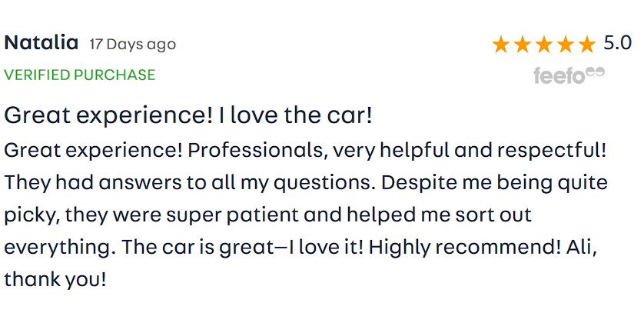Click the final 'thank you!' line
Screen dimensions: 644x323
[x=55, y=280]
